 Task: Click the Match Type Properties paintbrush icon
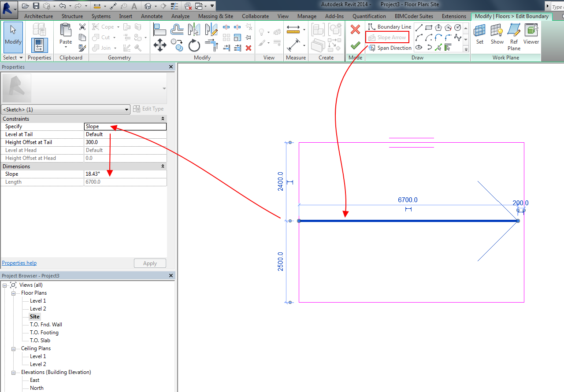82,48
